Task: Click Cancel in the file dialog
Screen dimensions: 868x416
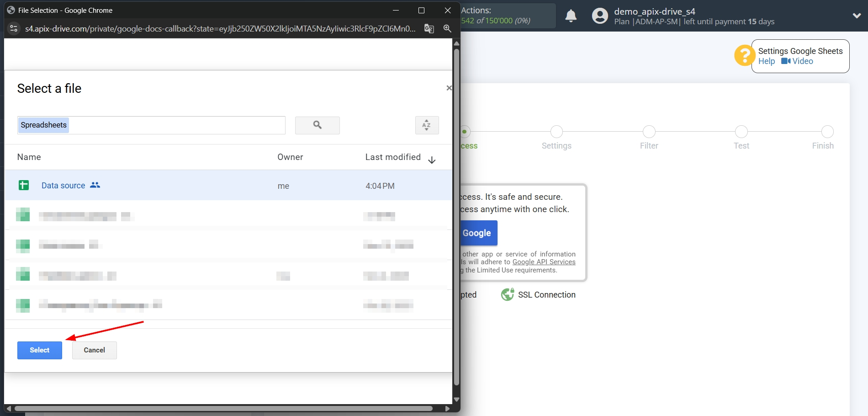Action: [94, 350]
